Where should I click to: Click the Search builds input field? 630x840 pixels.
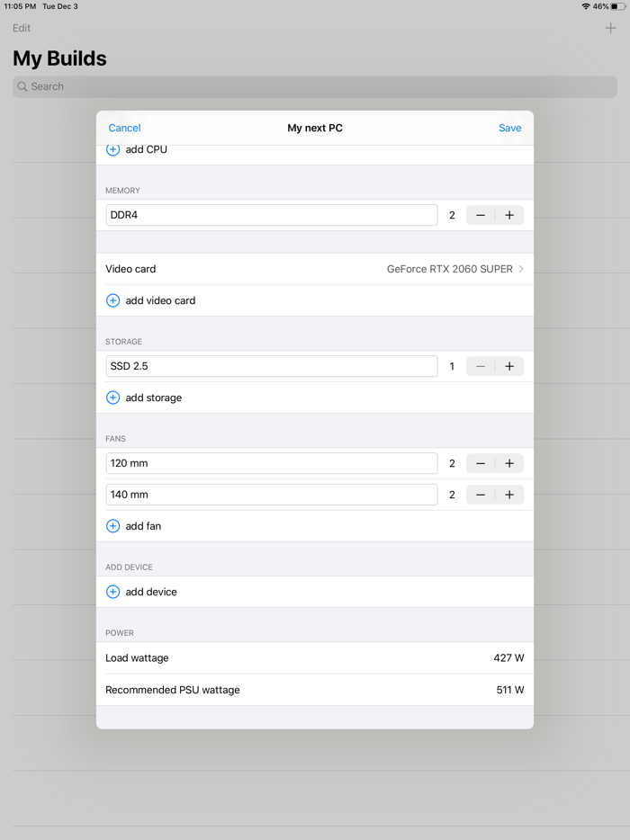(x=315, y=86)
